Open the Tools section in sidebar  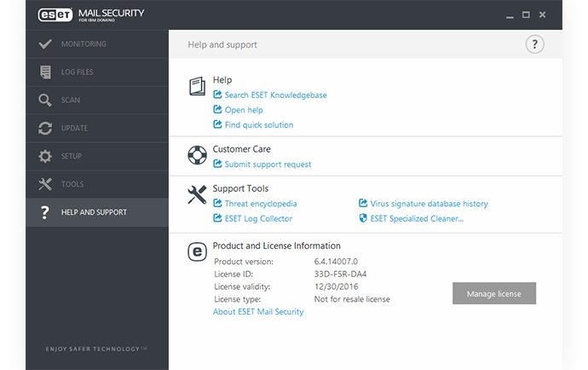(97, 184)
